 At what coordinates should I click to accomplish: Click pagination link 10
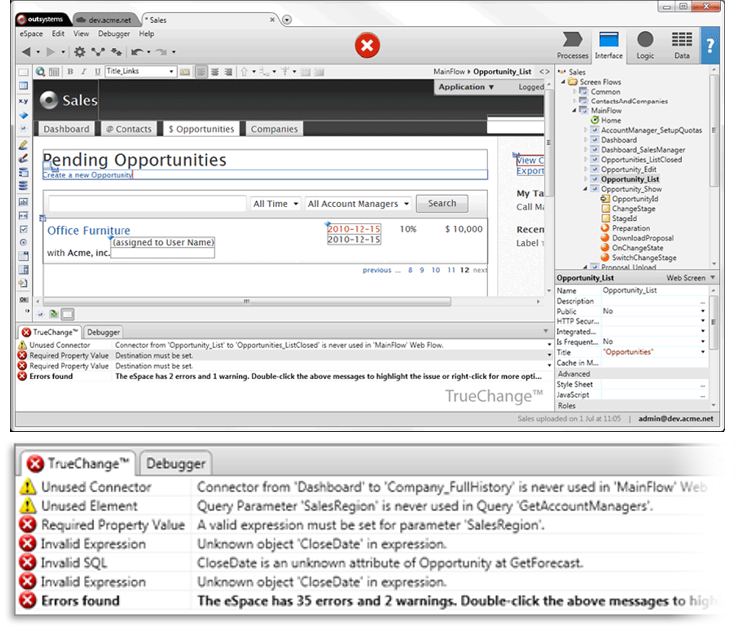(435, 270)
